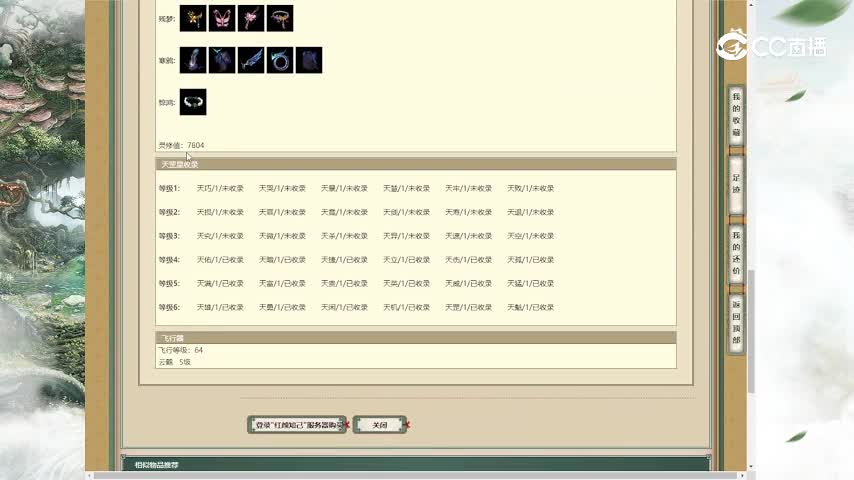Click the 天败/1/未收录 entry
This screenshot has width=854, height=480.
coord(530,189)
